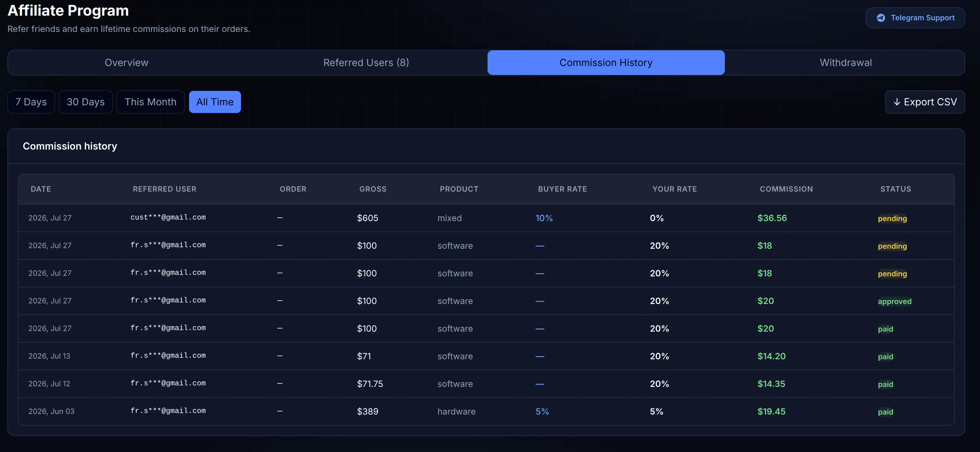Screen dimensions: 980x452
Task: Click the COMMISSION column header
Action: [786, 189]
